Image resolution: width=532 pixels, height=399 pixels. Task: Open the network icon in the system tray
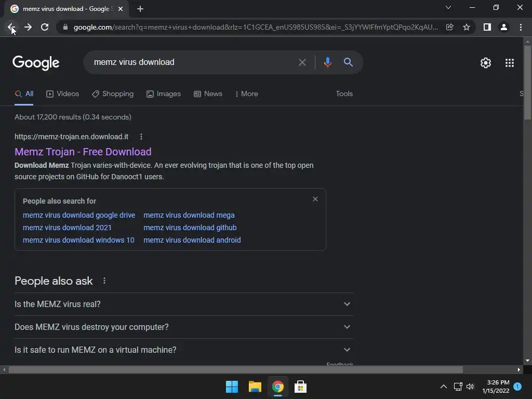point(458,387)
